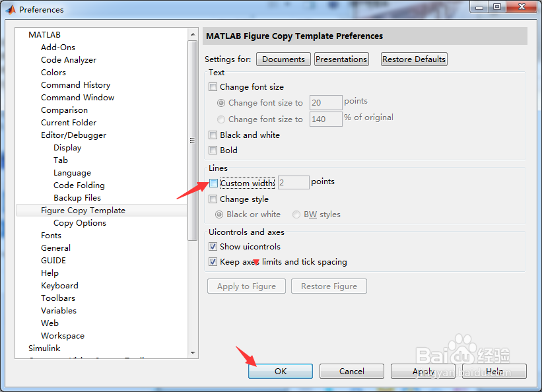Open Help preferences in tree
The image size is (542, 392).
point(50,273)
